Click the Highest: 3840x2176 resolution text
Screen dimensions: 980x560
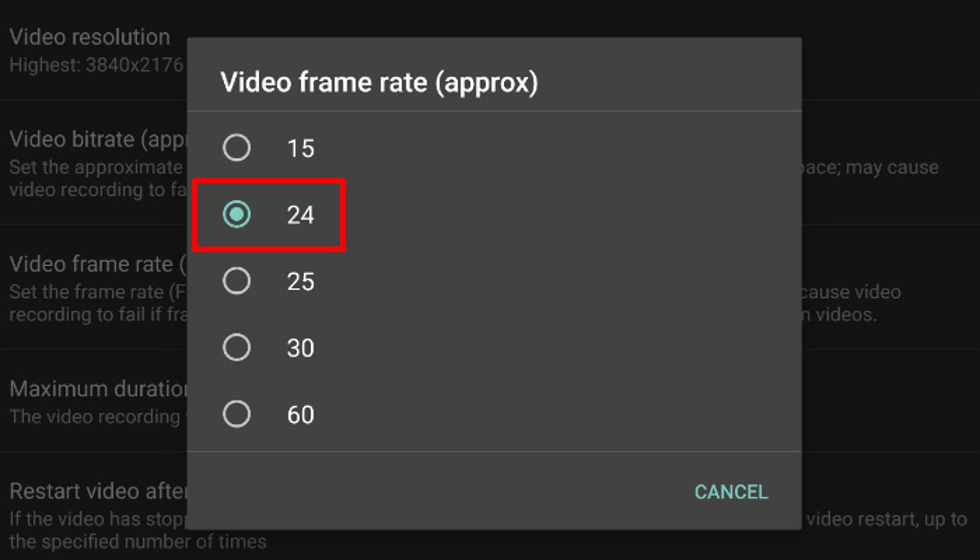tap(97, 65)
